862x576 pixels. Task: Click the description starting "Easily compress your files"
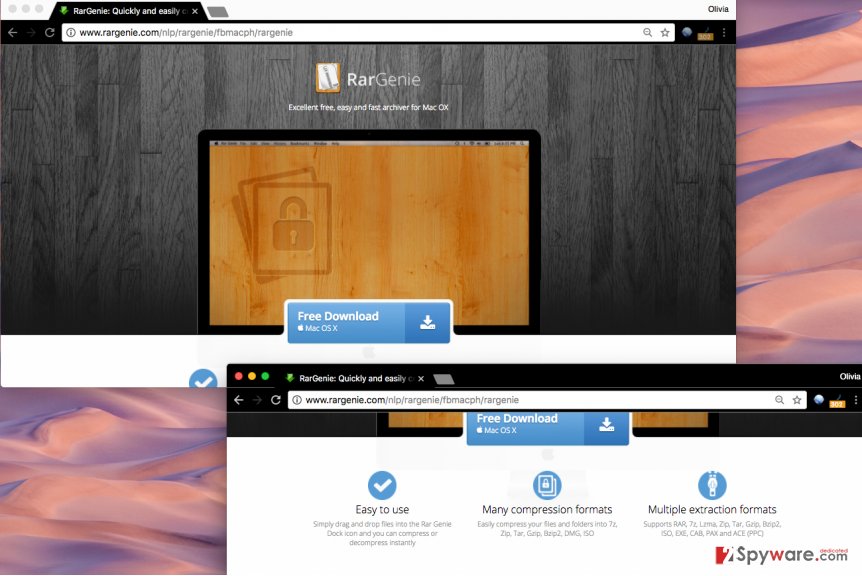547,529
